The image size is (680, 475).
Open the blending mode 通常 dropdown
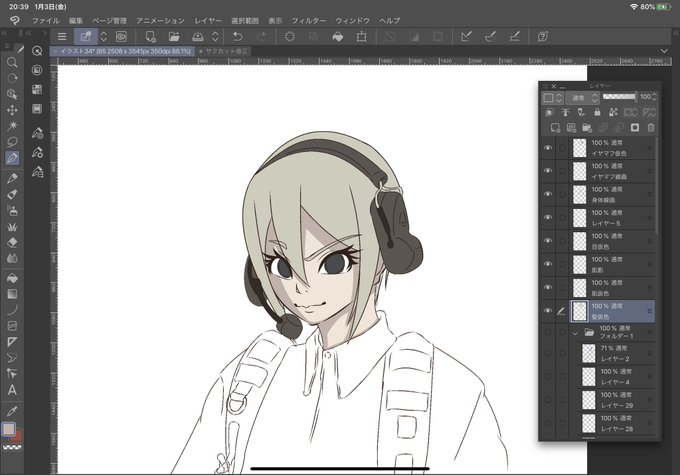click(x=582, y=98)
